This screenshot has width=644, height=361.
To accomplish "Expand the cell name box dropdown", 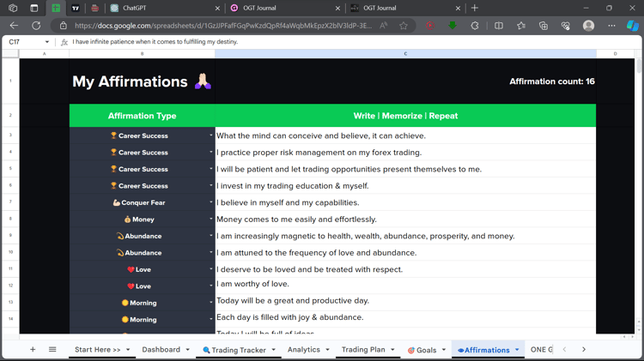I will (x=47, y=42).
